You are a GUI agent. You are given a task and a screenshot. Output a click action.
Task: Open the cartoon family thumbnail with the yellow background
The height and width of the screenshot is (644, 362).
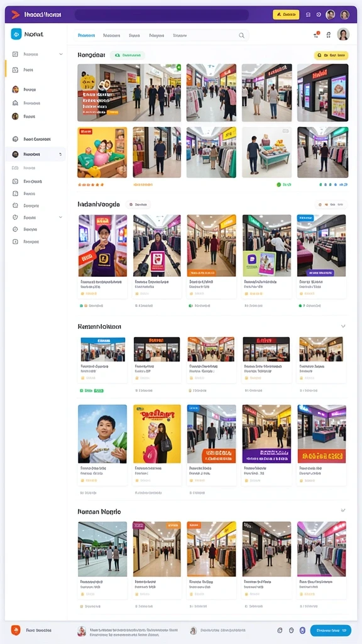[102, 152]
